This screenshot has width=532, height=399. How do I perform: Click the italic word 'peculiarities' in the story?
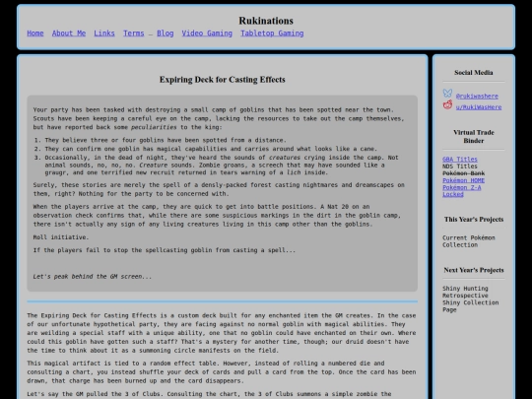pos(154,127)
